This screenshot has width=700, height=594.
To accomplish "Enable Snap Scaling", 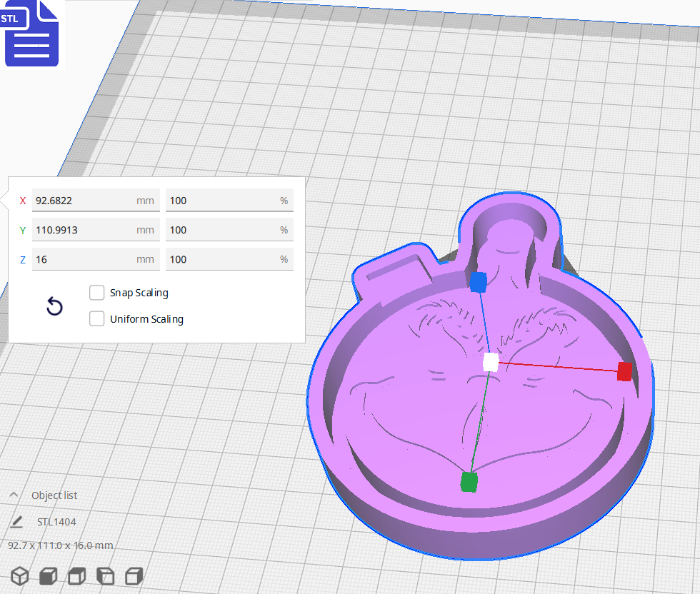I will pos(96,292).
